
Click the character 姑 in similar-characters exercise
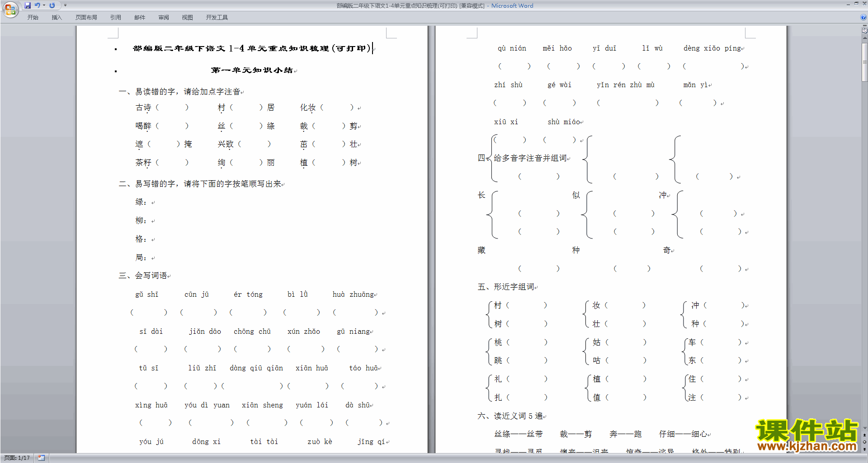[x=597, y=342]
